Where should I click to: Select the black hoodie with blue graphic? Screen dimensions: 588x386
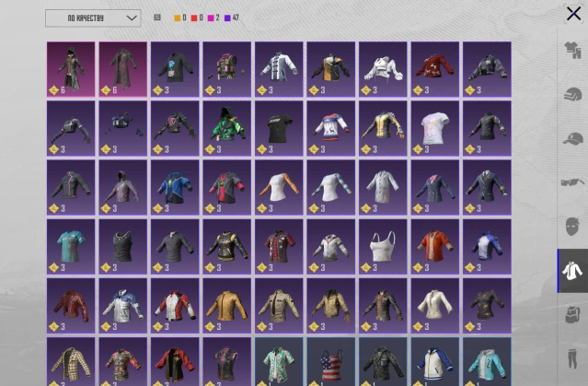click(x=175, y=69)
